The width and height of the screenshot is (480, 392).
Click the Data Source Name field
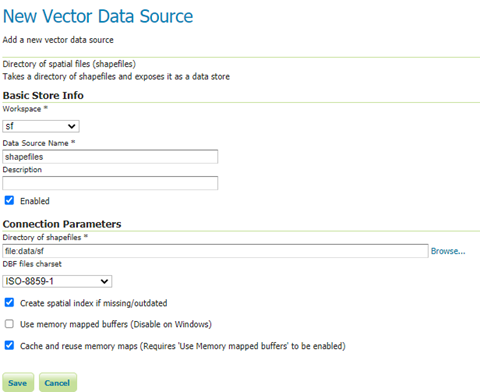pos(110,157)
